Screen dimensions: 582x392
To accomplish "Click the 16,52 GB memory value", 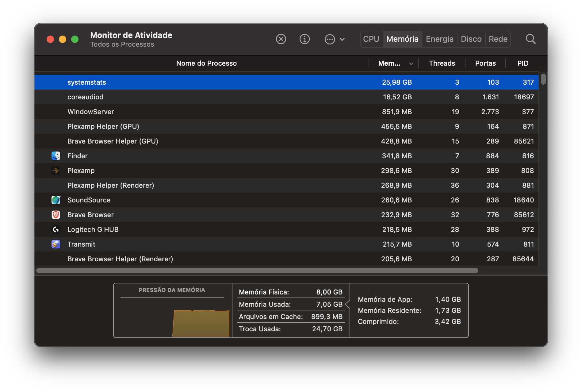I will coord(397,97).
